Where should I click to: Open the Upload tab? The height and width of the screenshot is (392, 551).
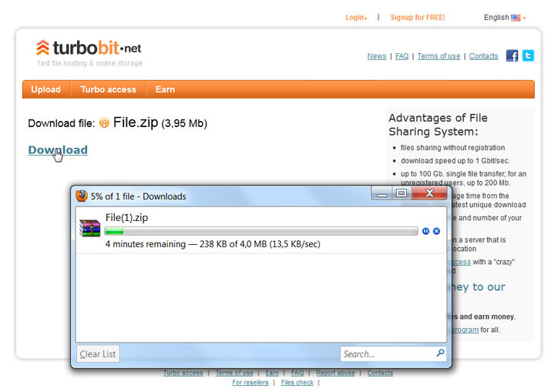[45, 89]
